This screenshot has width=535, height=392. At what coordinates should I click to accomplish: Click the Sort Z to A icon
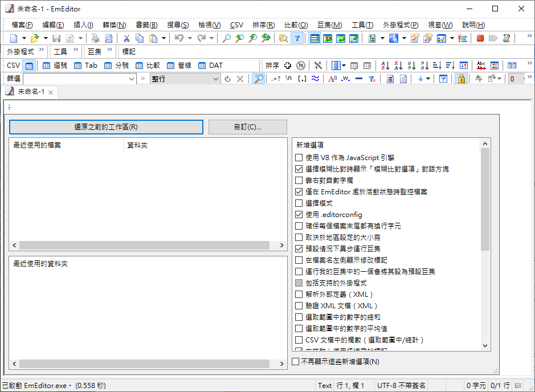[x=398, y=65]
